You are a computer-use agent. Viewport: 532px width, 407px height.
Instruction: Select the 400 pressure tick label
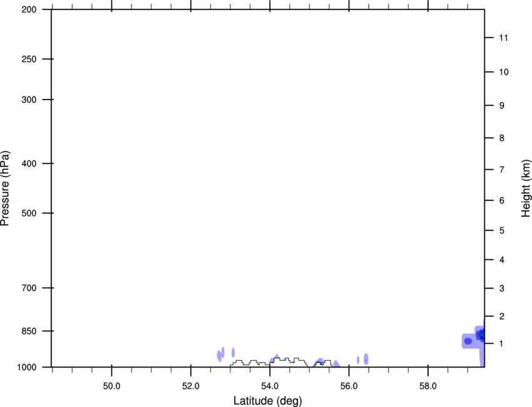[29, 163]
